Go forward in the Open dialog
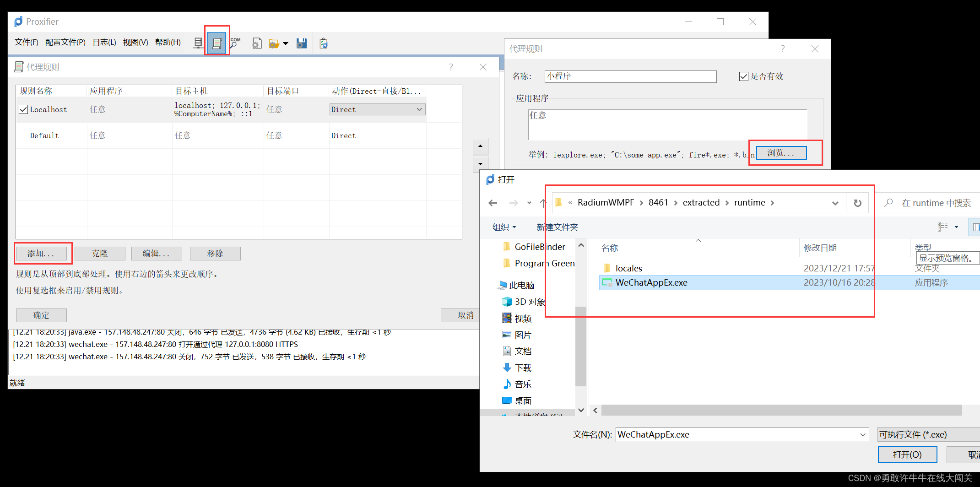Screen dimensions: 980x487 point(514,203)
